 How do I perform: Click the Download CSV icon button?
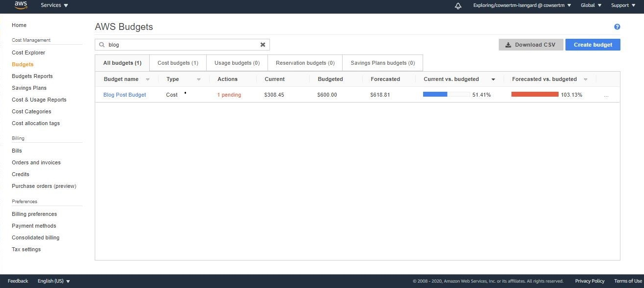click(508, 44)
